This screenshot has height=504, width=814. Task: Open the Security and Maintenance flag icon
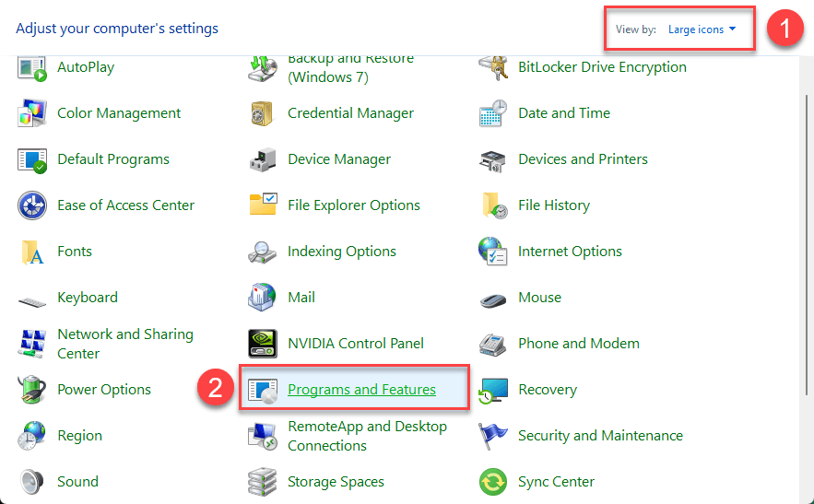tap(493, 436)
